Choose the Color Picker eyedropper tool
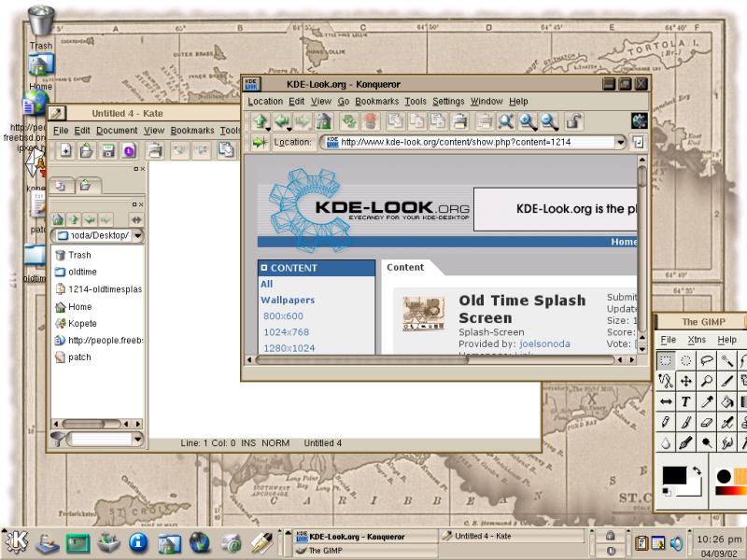This screenshot has width=747, height=560. [707, 401]
